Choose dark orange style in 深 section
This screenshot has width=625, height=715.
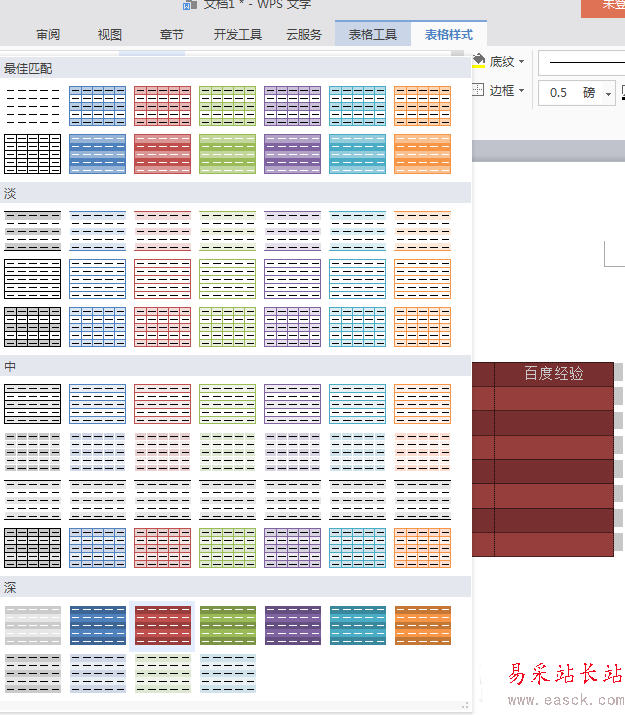423,625
